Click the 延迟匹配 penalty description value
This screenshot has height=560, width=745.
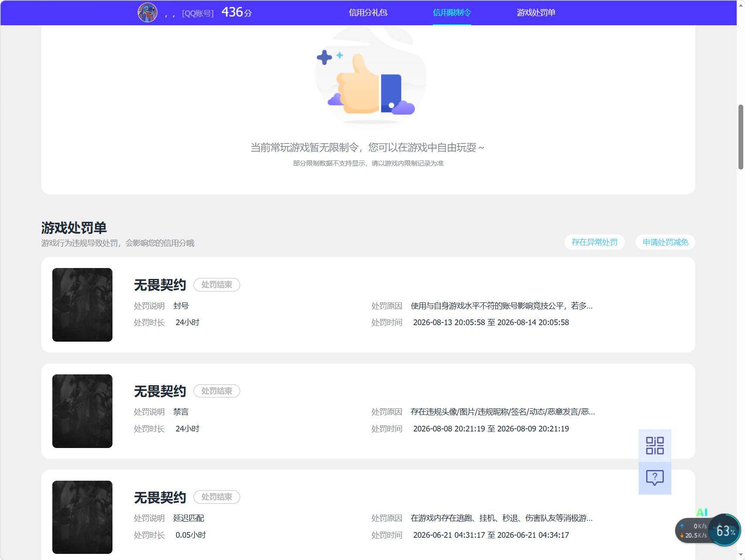pos(188,518)
